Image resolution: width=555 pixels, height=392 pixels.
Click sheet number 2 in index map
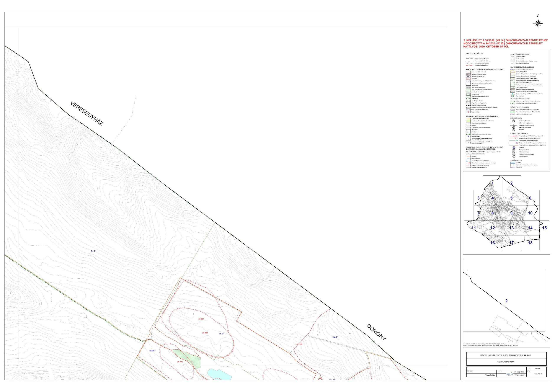511,183
